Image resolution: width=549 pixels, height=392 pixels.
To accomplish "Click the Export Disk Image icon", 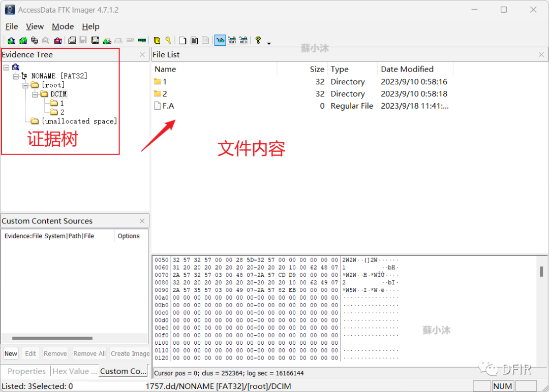I will pos(83,41).
